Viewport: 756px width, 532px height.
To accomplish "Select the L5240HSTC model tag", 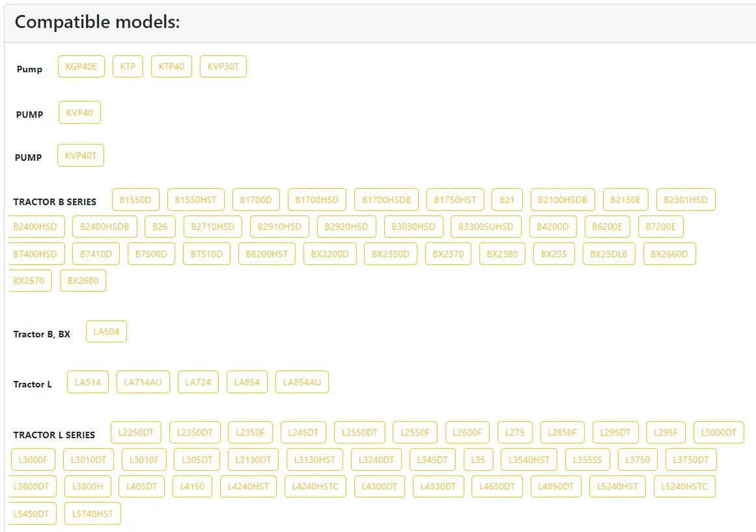I will tap(685, 486).
